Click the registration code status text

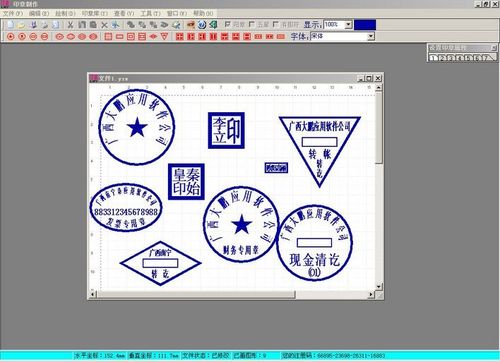pos(333,356)
